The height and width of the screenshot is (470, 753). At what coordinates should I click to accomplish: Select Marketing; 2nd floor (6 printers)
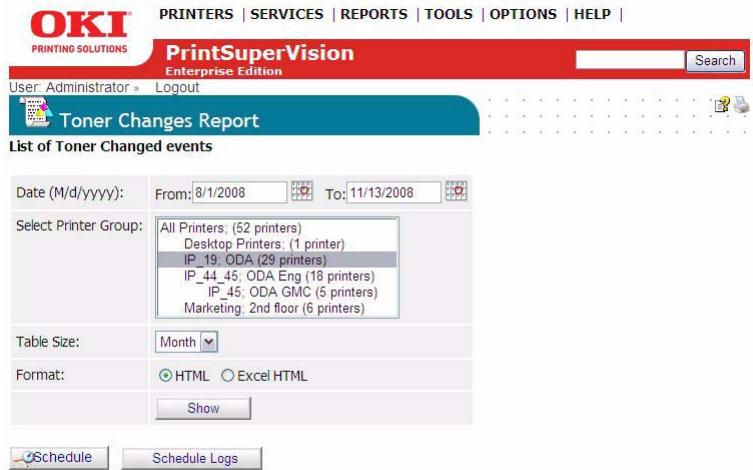[277, 308]
